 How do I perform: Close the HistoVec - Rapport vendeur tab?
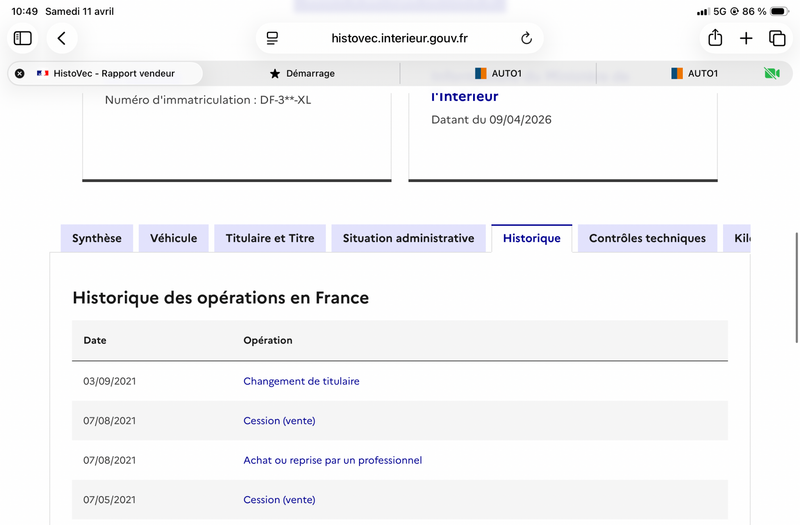tap(19, 73)
